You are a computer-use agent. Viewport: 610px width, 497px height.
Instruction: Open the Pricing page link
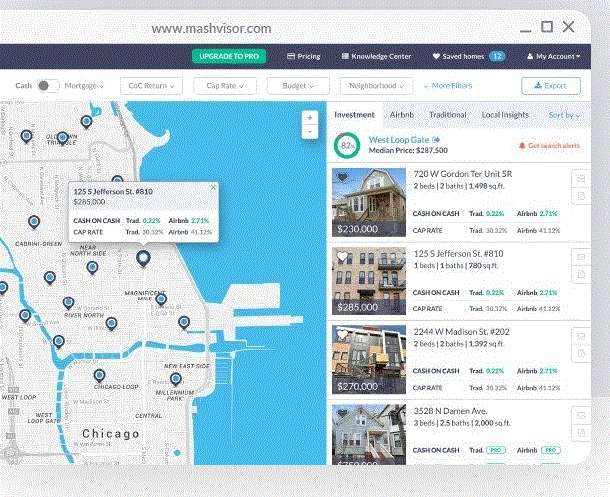click(x=303, y=56)
